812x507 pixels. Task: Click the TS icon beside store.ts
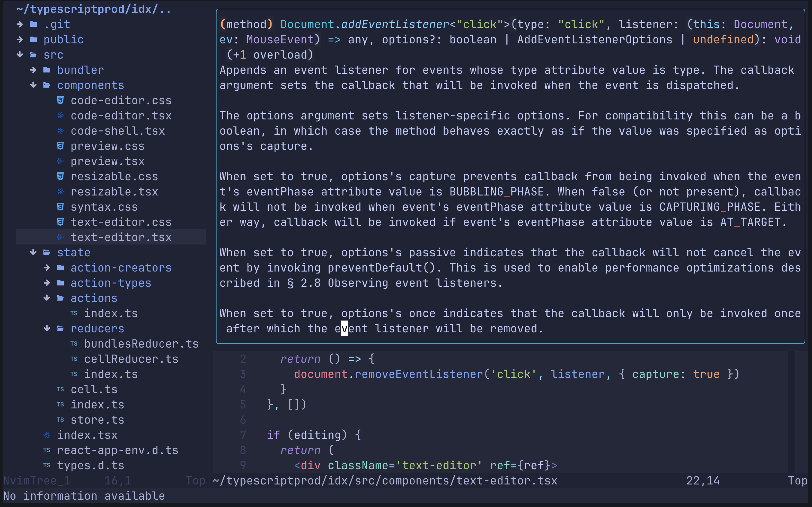pyautogui.click(x=60, y=420)
